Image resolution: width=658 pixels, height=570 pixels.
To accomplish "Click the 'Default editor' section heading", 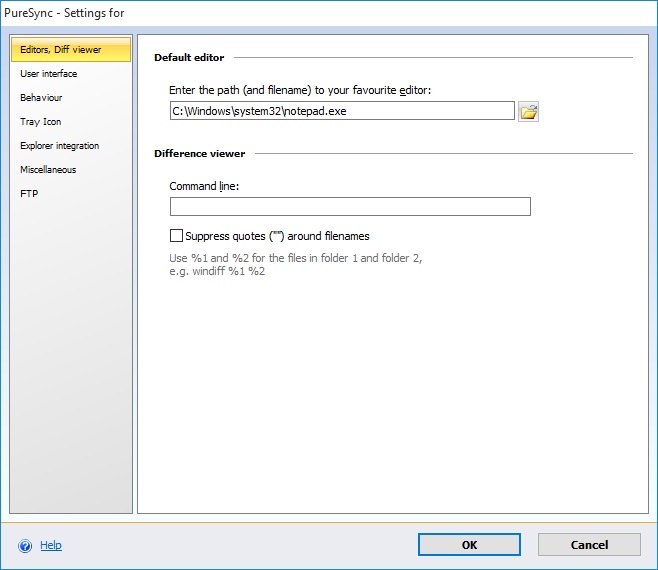I will [189, 58].
